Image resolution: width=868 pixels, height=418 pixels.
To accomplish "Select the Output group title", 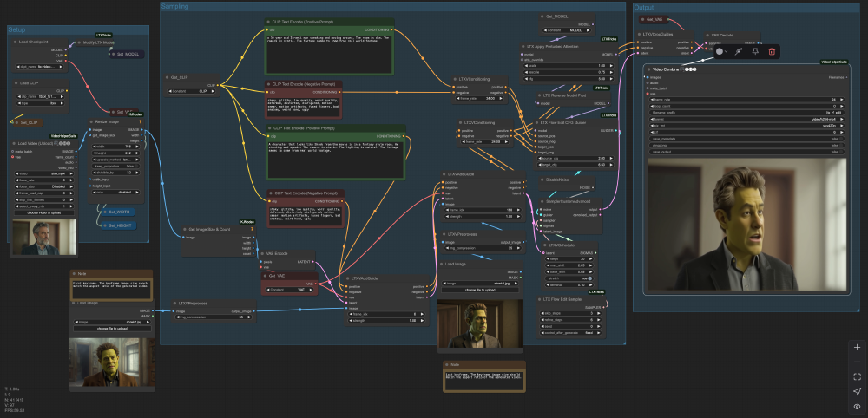I will pyautogui.click(x=647, y=7).
